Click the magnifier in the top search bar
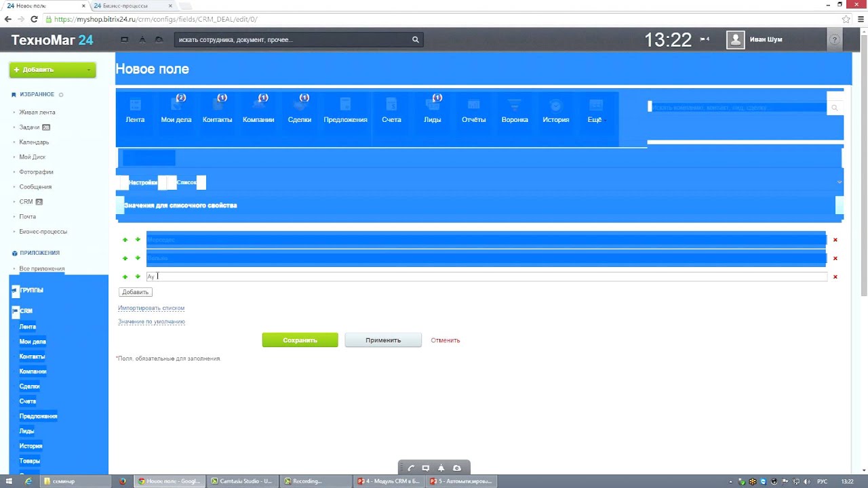This screenshot has height=488, width=868. pyautogui.click(x=416, y=39)
